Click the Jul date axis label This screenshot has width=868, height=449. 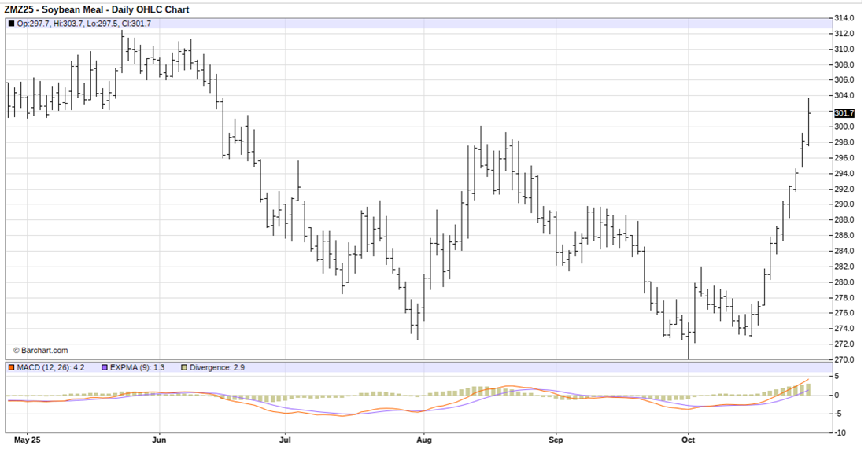click(x=285, y=440)
